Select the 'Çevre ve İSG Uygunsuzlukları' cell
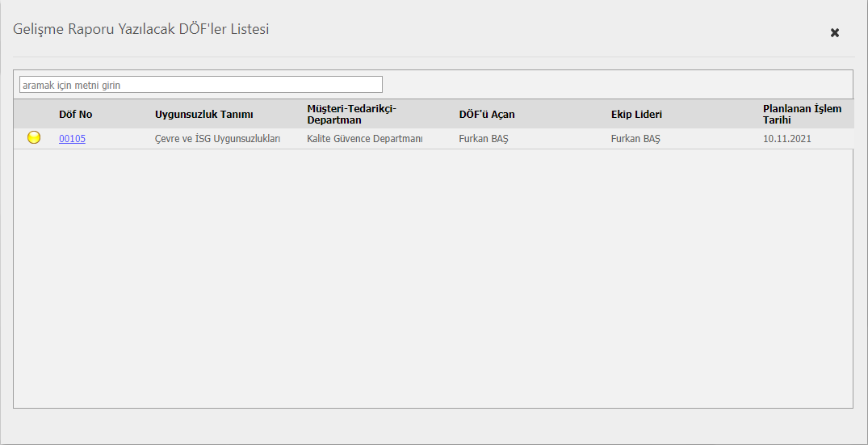Viewport: 868px width, 445px height. (x=217, y=139)
